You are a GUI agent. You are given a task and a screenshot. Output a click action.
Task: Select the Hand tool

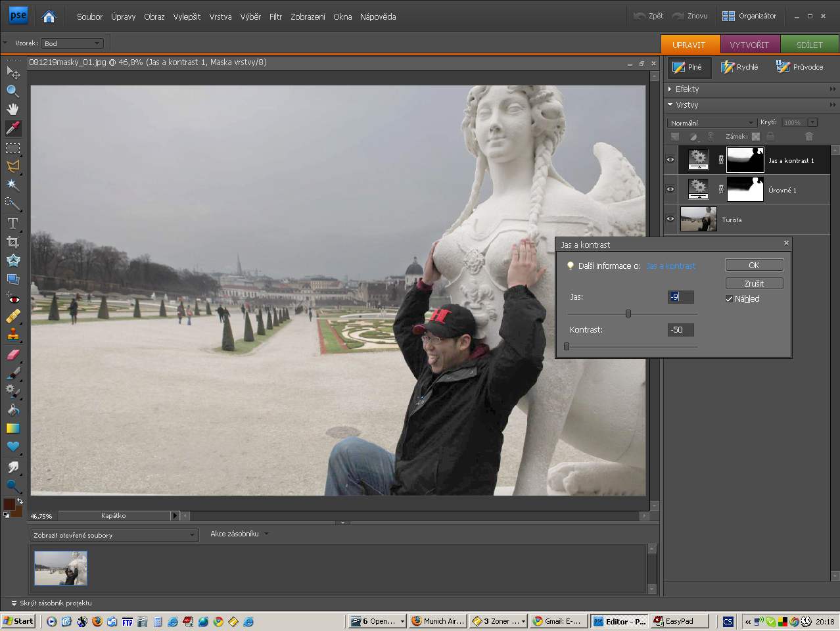[12, 109]
